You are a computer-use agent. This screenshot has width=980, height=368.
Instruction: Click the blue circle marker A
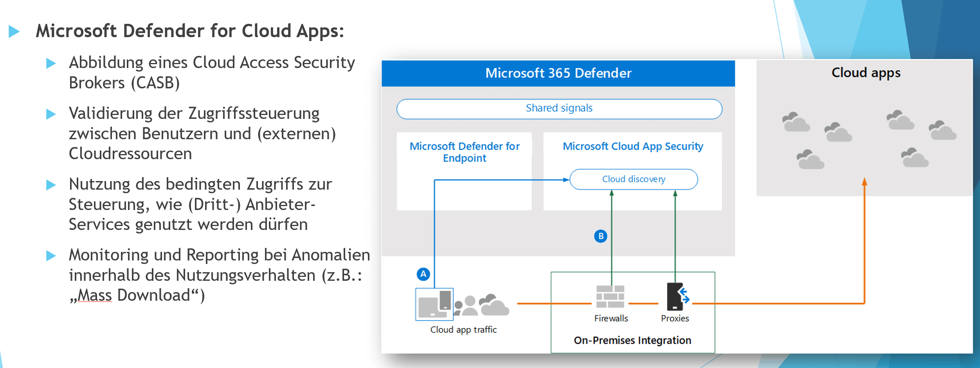point(423,274)
